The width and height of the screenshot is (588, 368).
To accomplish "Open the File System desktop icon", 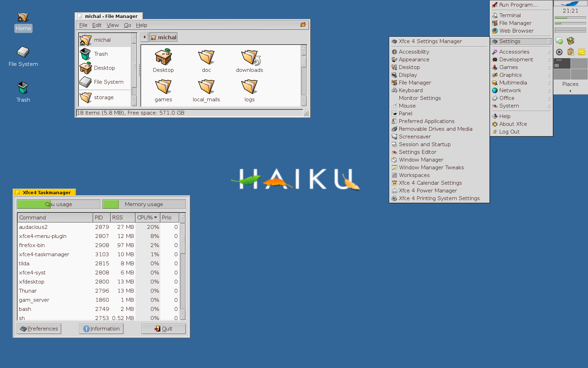I will click(x=23, y=57).
